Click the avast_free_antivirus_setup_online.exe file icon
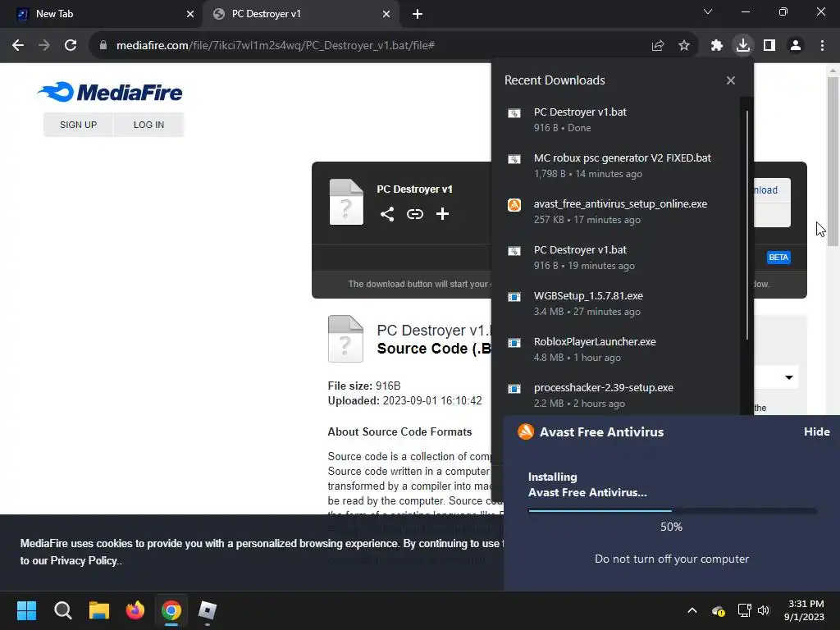The image size is (840, 630). [x=514, y=204]
